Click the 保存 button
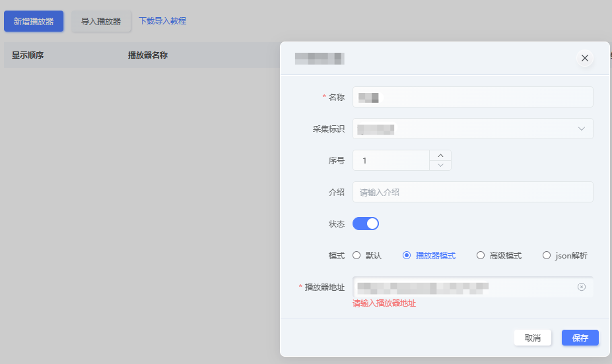Screen dimensions: 612x364 (x=580, y=338)
